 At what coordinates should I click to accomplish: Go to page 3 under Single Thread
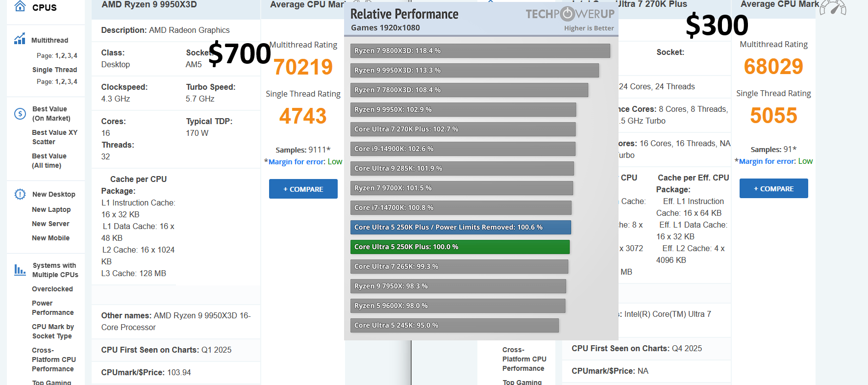[x=69, y=81]
